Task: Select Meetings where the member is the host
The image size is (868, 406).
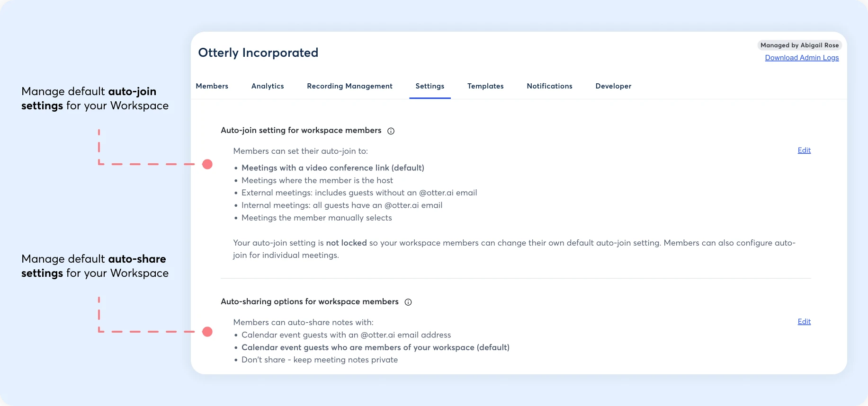Action: coord(317,180)
